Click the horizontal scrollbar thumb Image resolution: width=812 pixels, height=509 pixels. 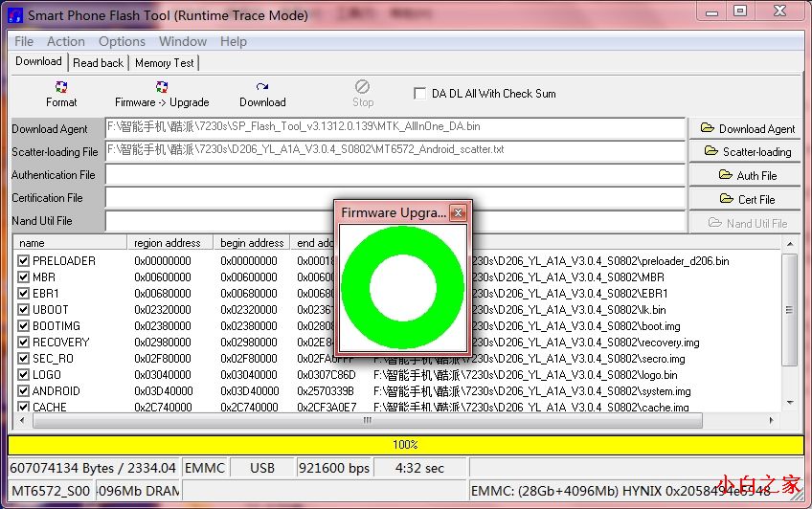(x=367, y=421)
